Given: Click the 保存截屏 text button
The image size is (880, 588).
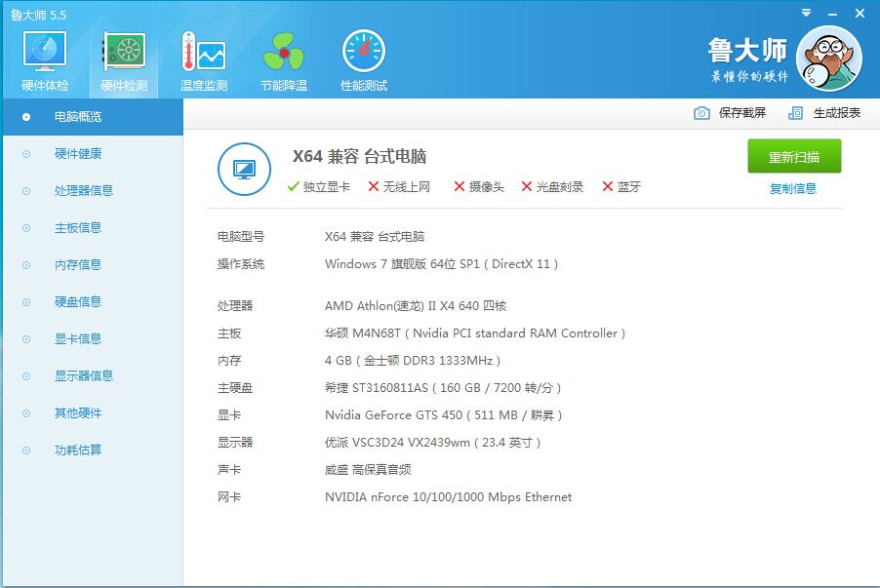Looking at the screenshot, I should 742,113.
